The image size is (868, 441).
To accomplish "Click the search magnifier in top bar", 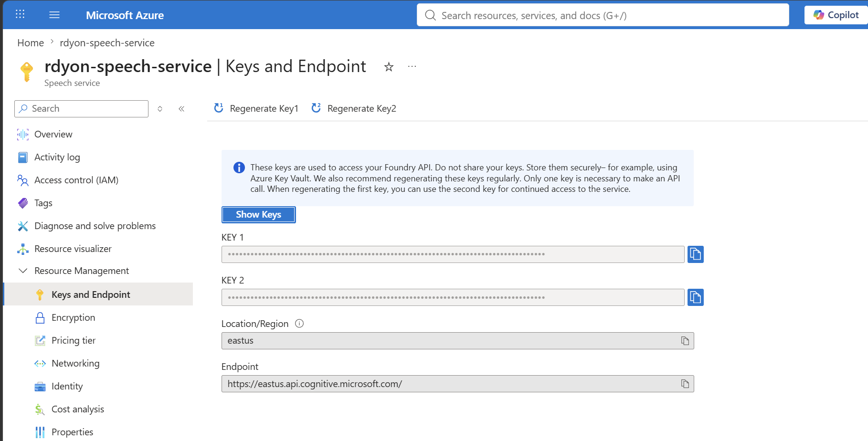I will [430, 15].
